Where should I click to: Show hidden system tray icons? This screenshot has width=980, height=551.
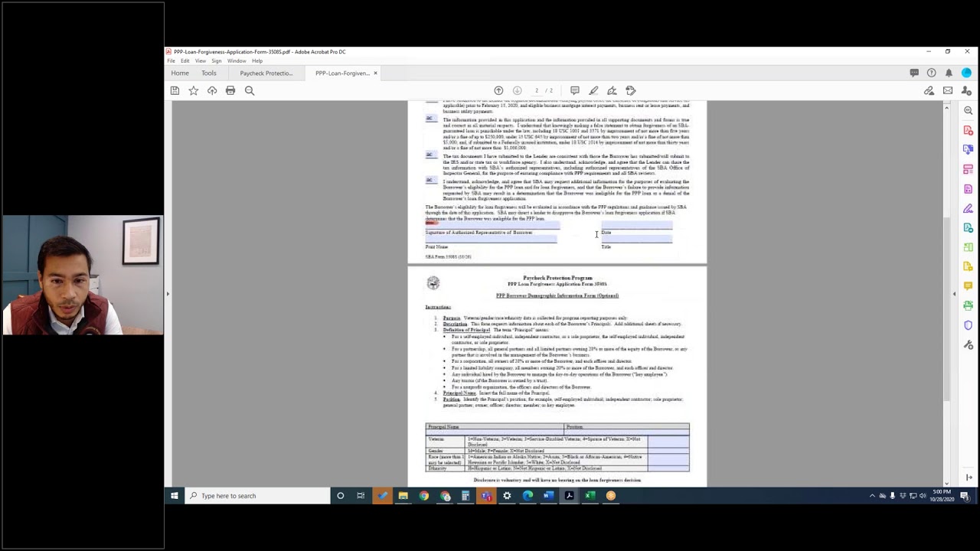click(x=872, y=496)
